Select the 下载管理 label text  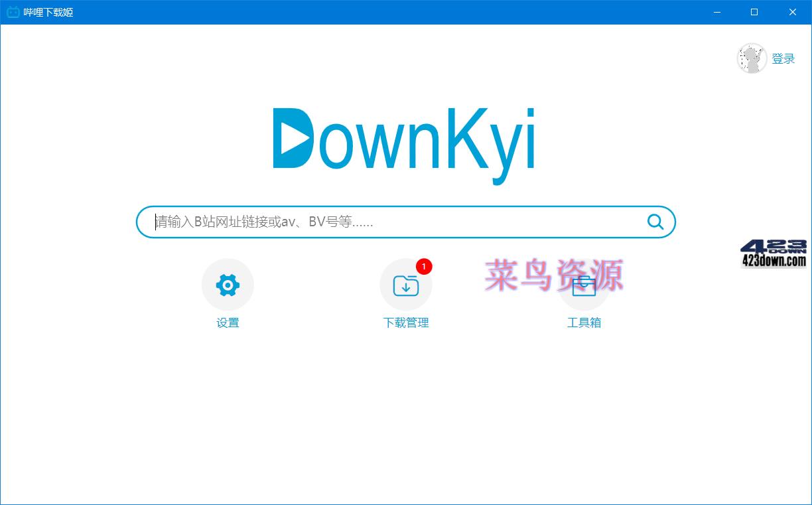pos(405,323)
